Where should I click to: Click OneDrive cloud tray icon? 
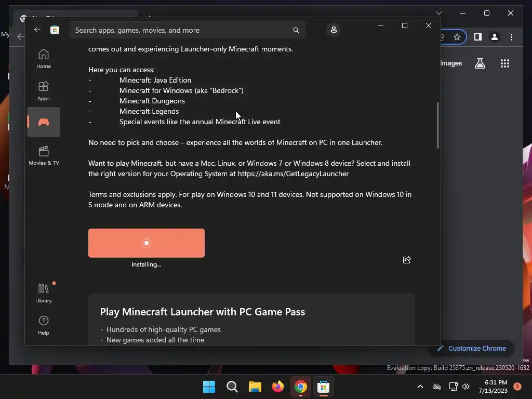pyautogui.click(x=437, y=387)
